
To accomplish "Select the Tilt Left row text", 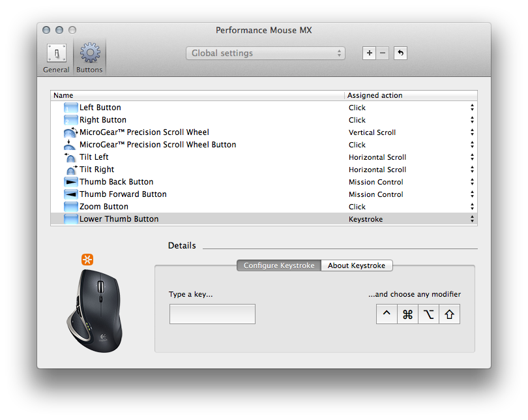I will [94, 157].
